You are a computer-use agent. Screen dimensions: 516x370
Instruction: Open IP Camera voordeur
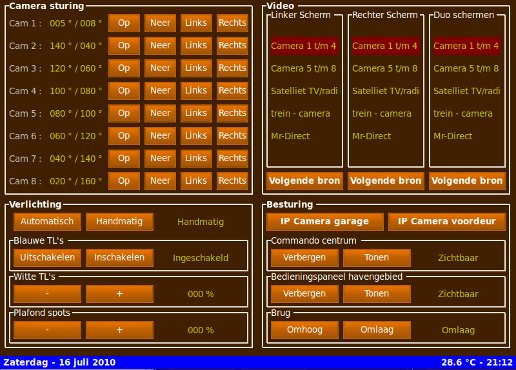coord(447,222)
